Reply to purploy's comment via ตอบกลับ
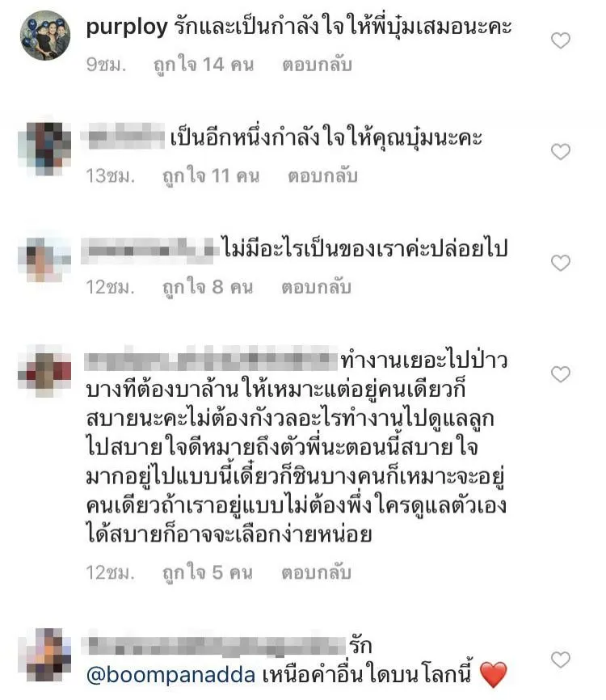This screenshot has height=700, width=606. point(317,65)
